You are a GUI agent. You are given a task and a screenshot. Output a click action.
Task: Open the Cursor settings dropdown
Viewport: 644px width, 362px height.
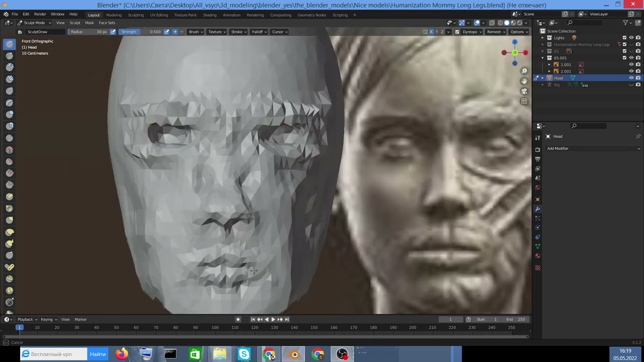tap(279, 32)
